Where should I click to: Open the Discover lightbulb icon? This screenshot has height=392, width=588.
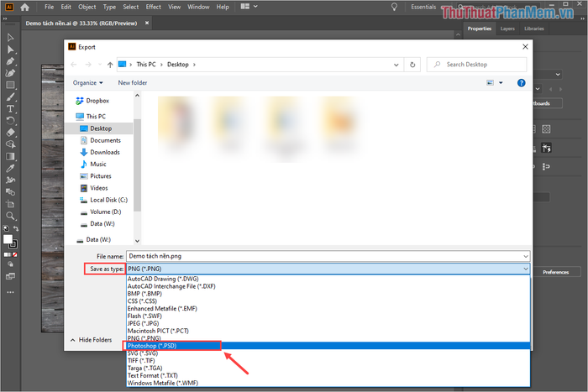(x=394, y=7)
